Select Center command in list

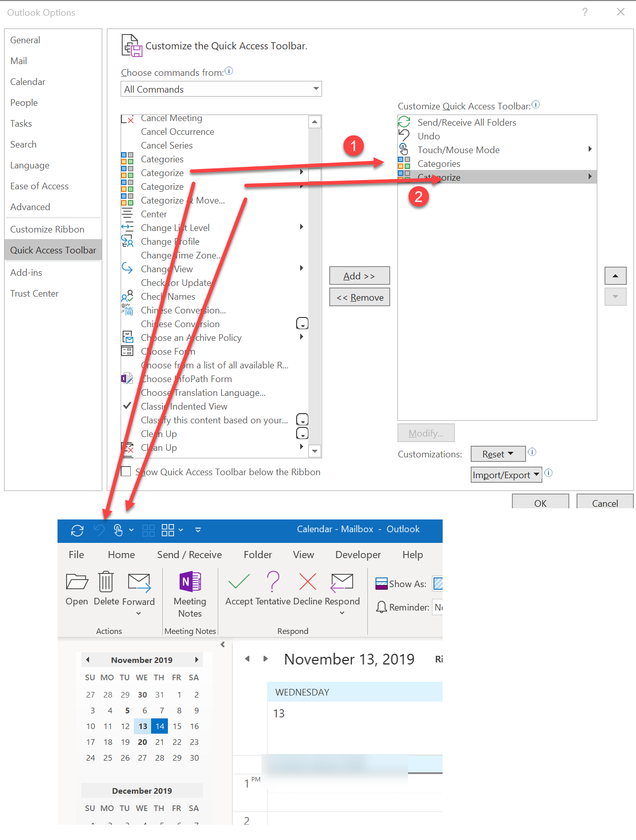[214, 214]
